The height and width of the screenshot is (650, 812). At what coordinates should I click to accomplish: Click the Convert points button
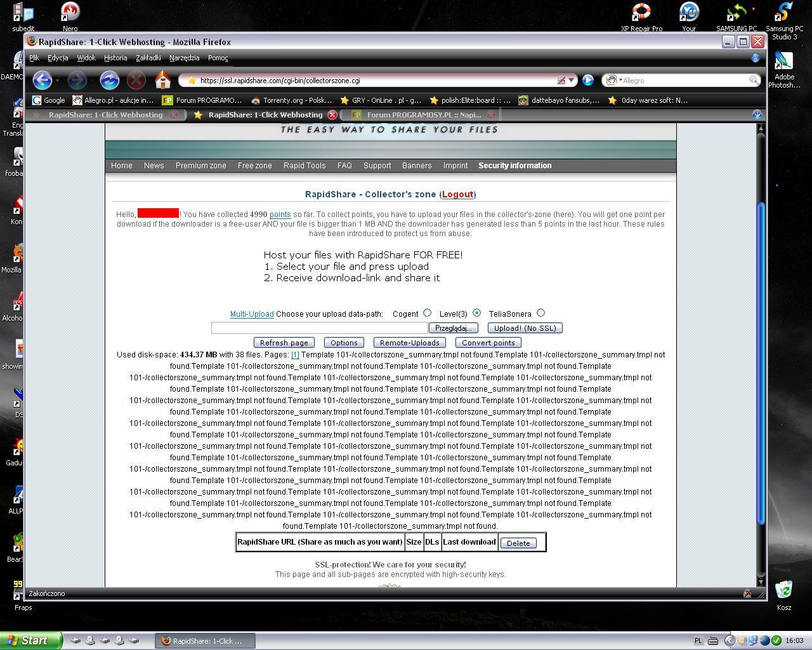point(488,343)
